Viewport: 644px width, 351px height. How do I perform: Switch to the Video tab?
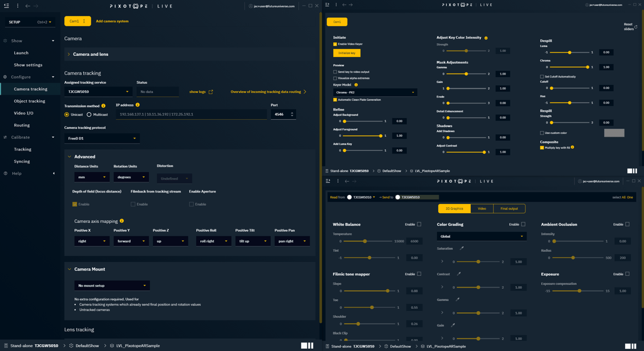click(482, 209)
